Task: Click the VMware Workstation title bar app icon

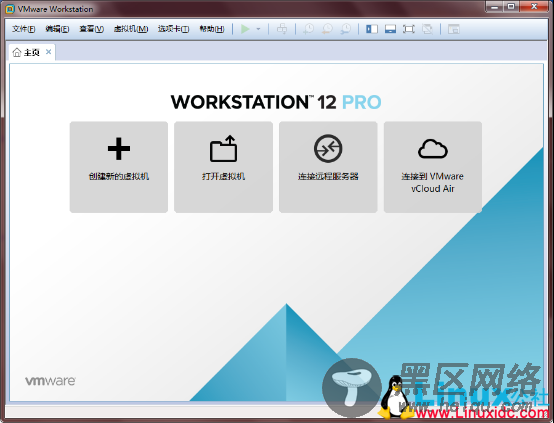Action: click(x=10, y=9)
